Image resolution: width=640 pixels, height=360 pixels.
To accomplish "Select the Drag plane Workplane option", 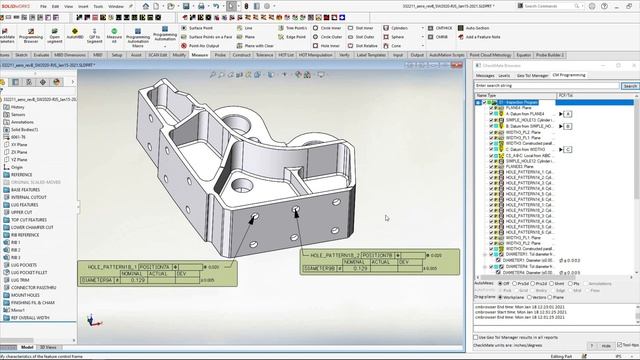I will pyautogui.click(x=500, y=298).
